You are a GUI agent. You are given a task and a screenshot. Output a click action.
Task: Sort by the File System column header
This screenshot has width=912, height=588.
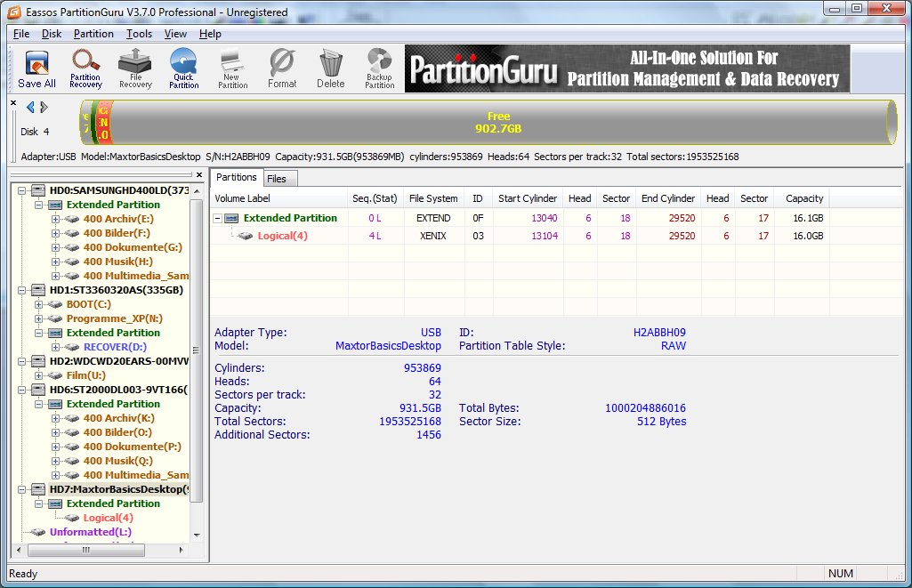[x=433, y=198]
